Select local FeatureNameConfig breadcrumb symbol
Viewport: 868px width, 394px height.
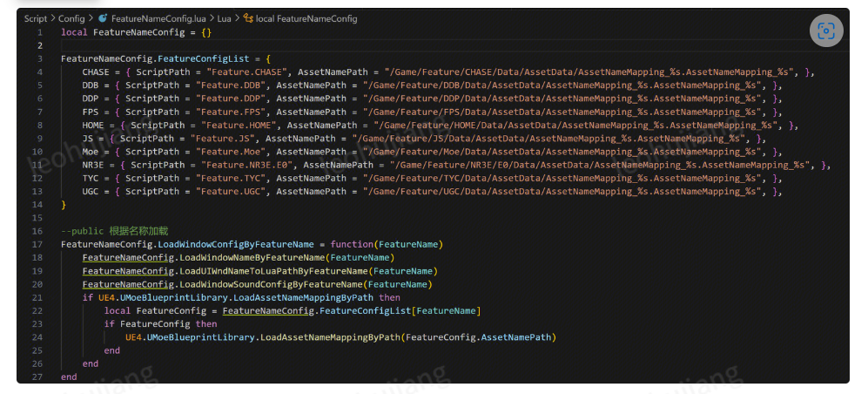point(306,18)
